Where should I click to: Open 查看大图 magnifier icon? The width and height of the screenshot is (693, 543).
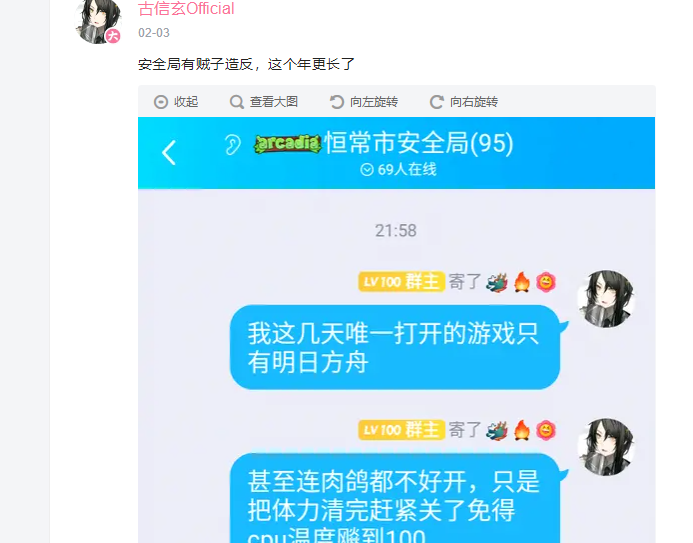tap(237, 102)
